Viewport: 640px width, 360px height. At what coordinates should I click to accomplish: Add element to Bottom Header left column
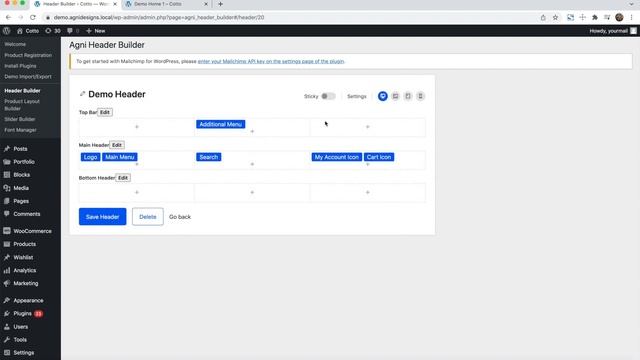(x=137, y=192)
